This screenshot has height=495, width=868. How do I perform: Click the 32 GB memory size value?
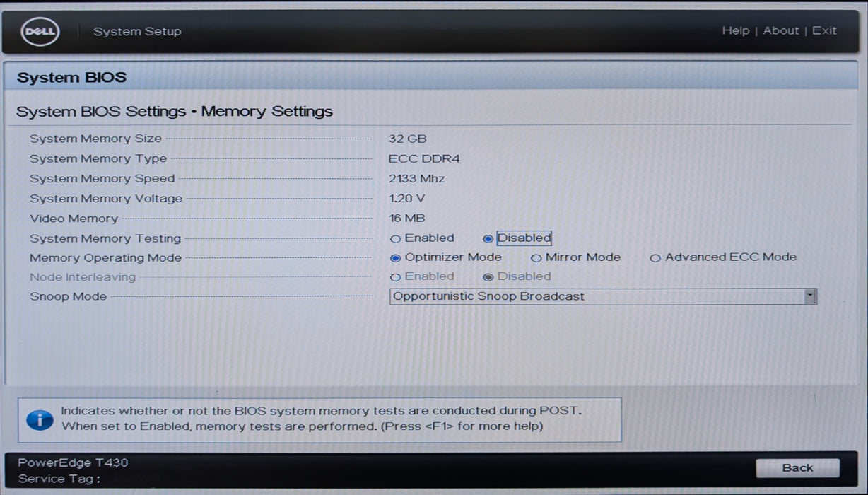coord(408,139)
